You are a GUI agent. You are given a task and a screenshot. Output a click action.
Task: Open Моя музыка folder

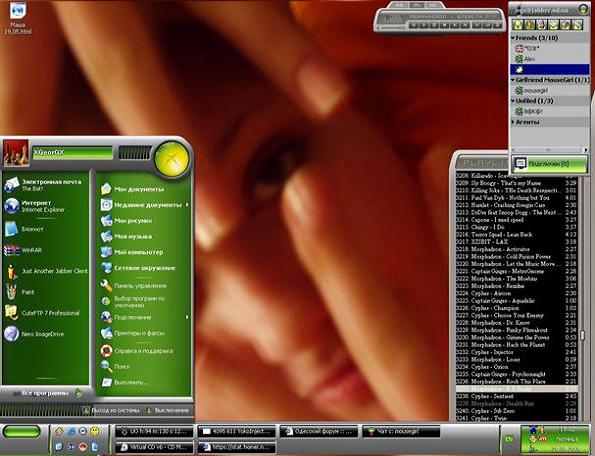(x=144, y=236)
